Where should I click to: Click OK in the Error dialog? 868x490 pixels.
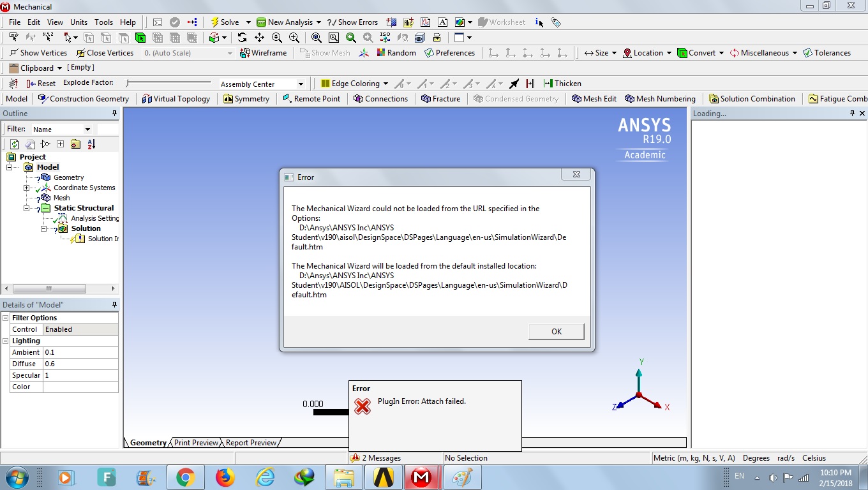[x=557, y=332]
